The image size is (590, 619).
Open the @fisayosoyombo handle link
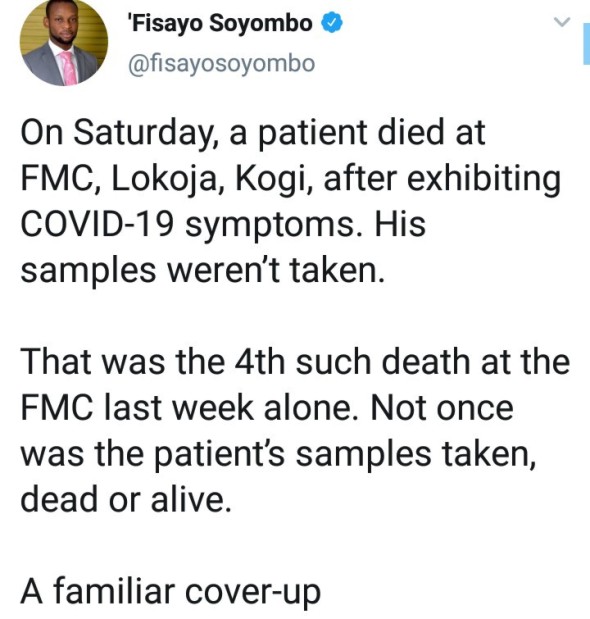click(221, 64)
